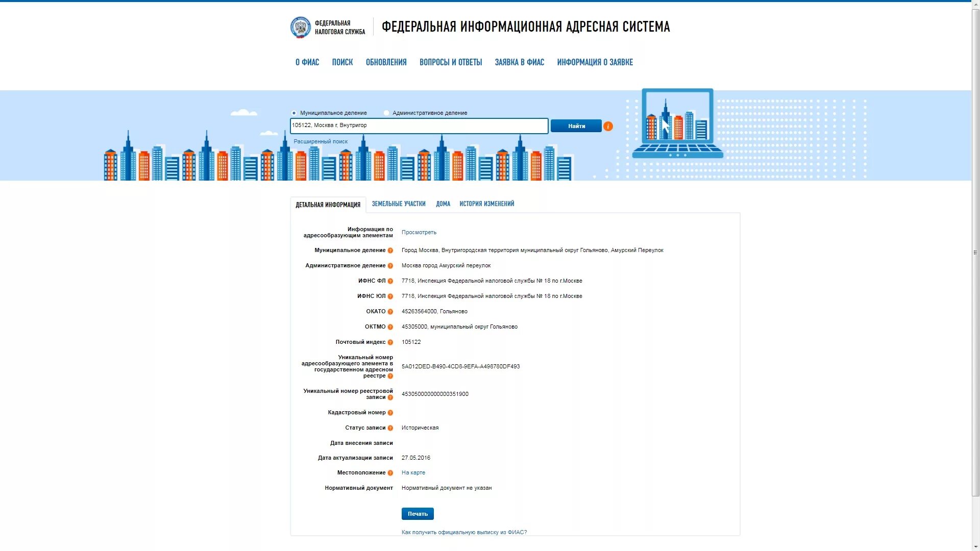Click help icon next to ИФНС ЮЛ
Screen dimensions: 980x551
tap(390, 296)
